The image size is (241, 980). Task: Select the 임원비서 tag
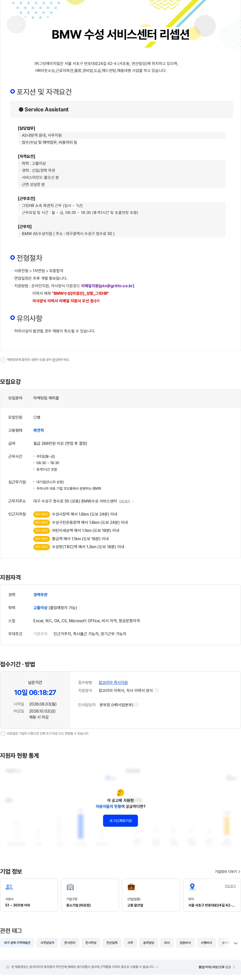(x=186, y=943)
